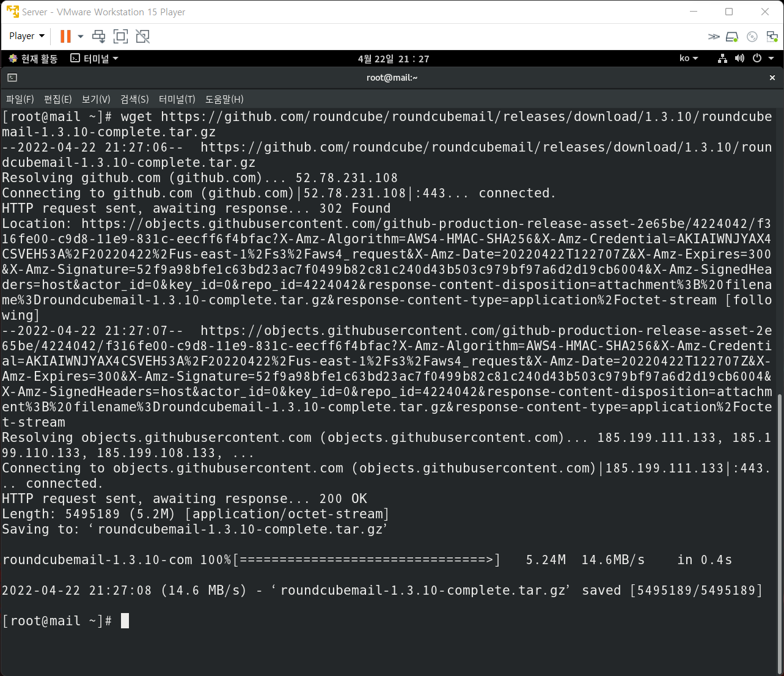Image resolution: width=784 pixels, height=676 pixels.
Task: Click the CD/DVD drive icon
Action: [752, 37]
